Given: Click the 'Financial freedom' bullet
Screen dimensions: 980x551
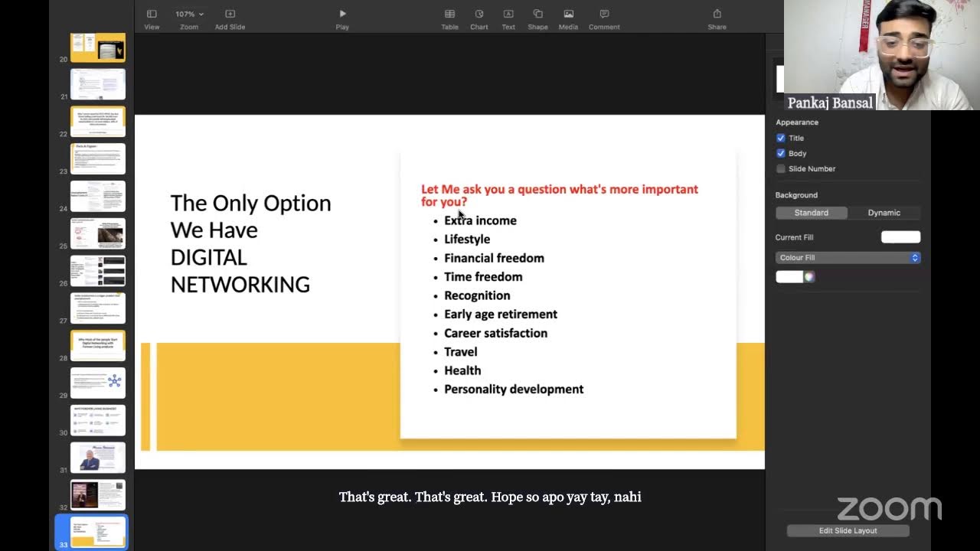Looking at the screenshot, I should [x=494, y=258].
